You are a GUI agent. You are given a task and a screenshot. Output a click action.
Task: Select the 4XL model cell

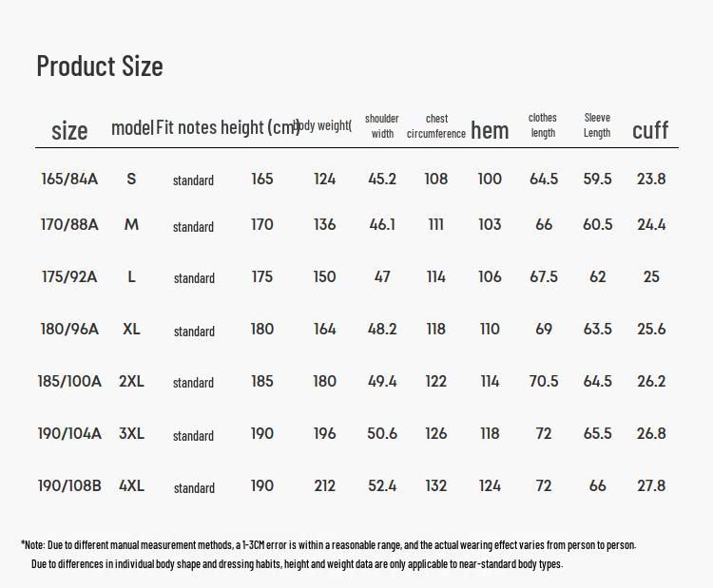coord(131,486)
